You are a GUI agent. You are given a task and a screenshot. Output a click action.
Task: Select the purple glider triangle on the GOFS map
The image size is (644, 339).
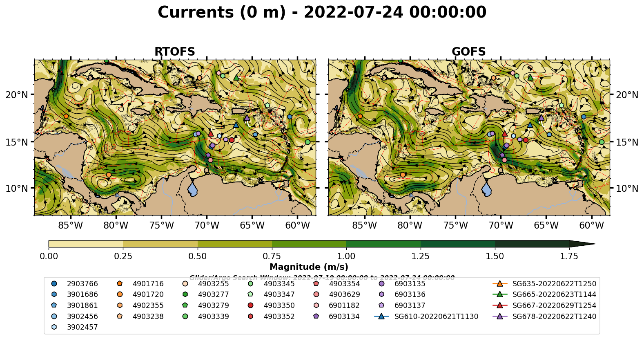541,117
